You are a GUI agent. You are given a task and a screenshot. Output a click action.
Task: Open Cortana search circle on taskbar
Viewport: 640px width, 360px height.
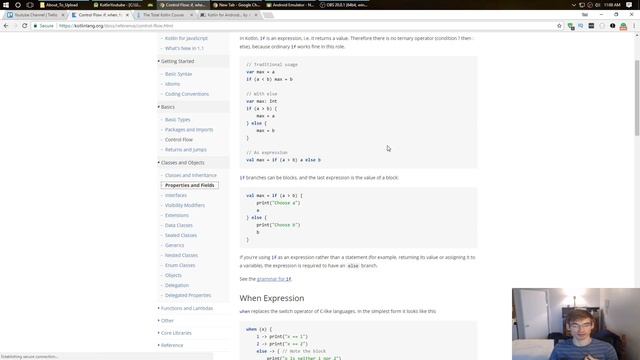18,5
